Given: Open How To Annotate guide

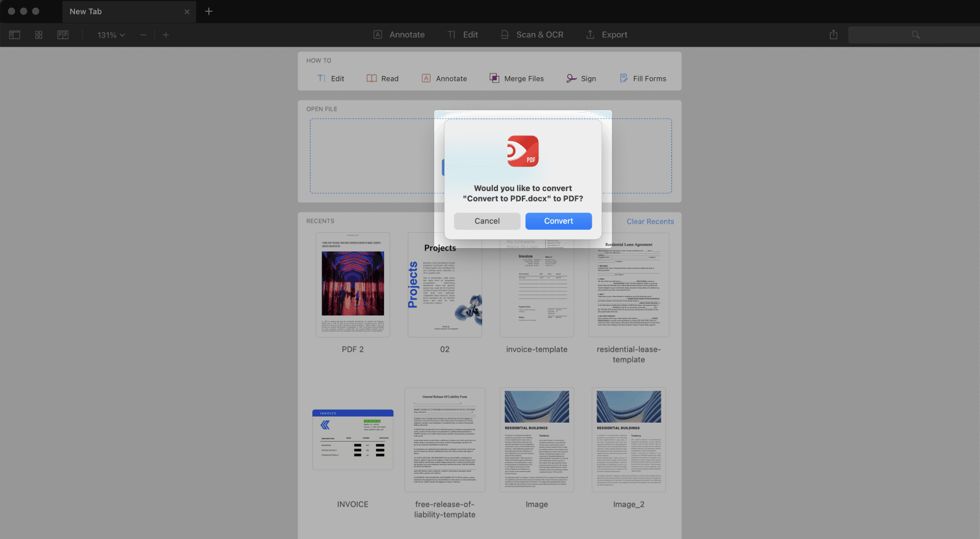Looking at the screenshot, I should tap(444, 78).
